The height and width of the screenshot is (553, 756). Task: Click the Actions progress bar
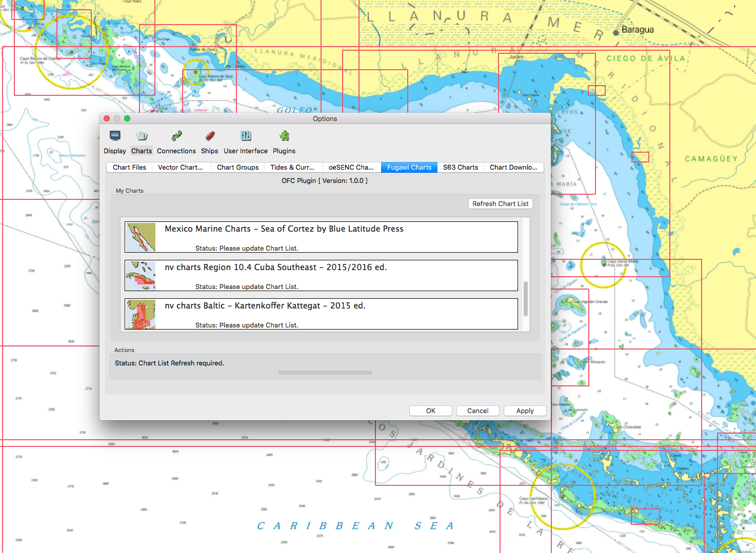tap(325, 373)
